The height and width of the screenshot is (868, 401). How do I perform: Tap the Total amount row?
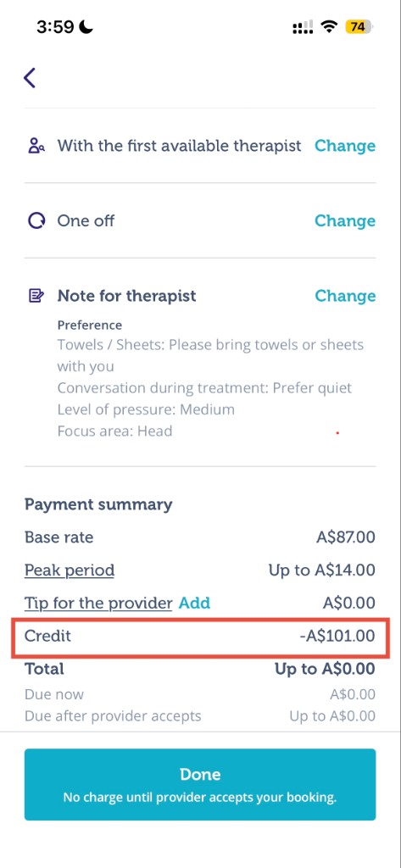pyautogui.click(x=200, y=669)
